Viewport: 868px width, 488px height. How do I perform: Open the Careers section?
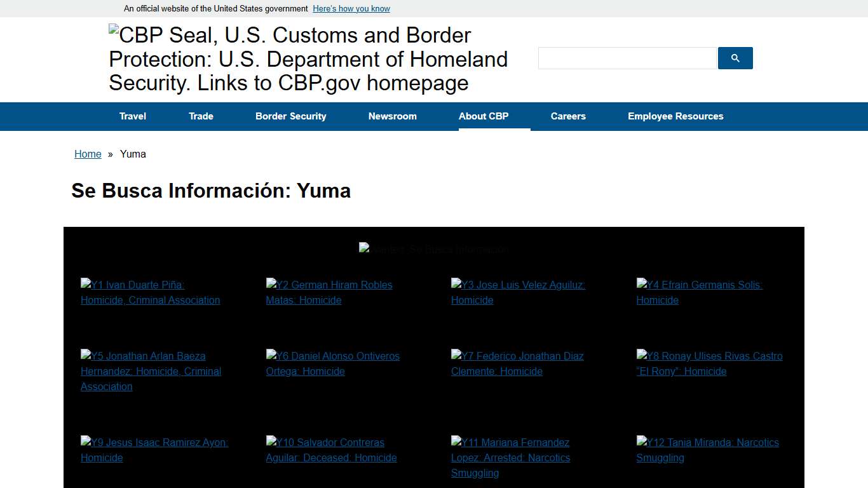coord(568,116)
